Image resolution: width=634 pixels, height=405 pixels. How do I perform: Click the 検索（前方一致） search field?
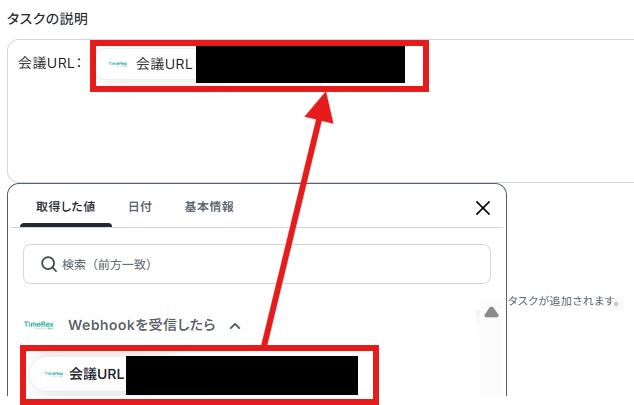pos(257,264)
